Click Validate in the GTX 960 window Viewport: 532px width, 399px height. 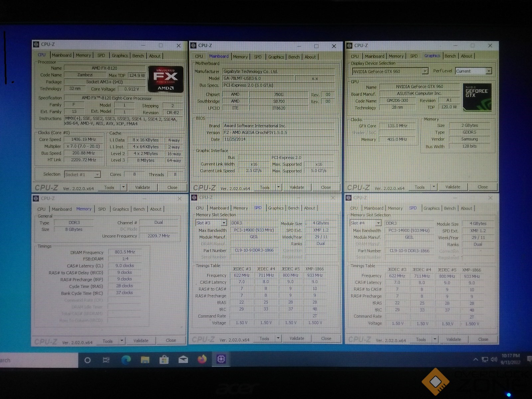click(x=453, y=187)
